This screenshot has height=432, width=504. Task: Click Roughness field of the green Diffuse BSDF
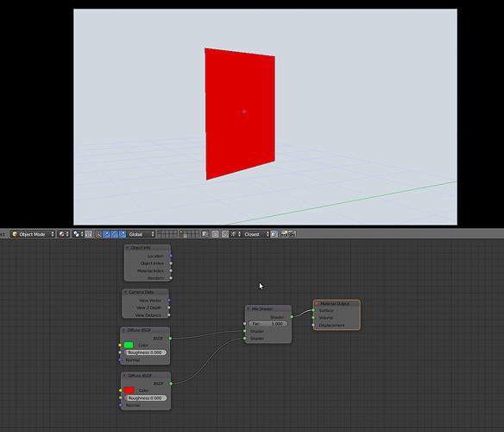coord(145,353)
